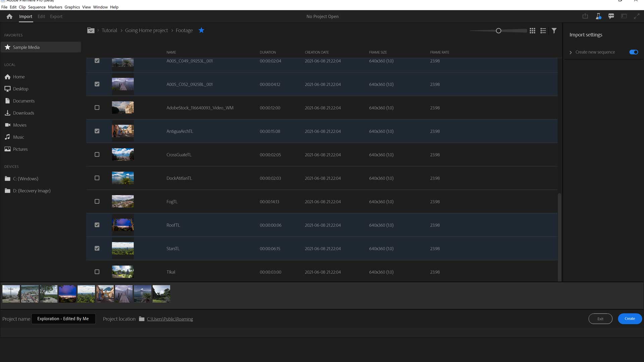The image size is (644, 362).
Task: Click the Project name input field
Action: 63,318
